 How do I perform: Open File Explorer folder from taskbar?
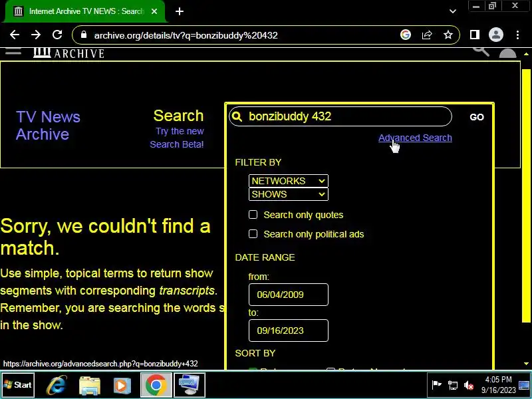click(x=90, y=385)
